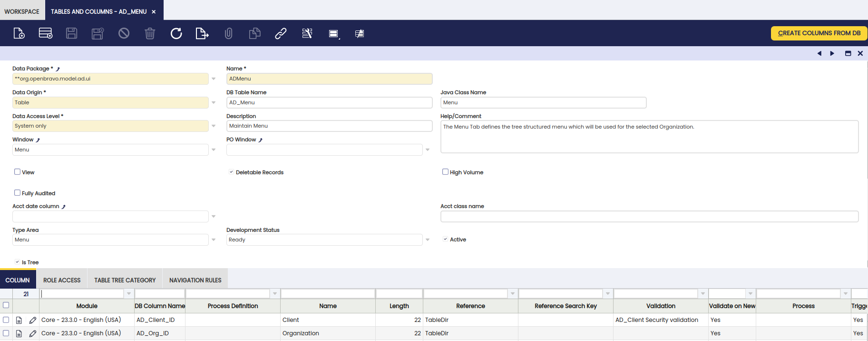Open the Window field link icon
Viewport: 868px width, 341px height.
(x=38, y=140)
